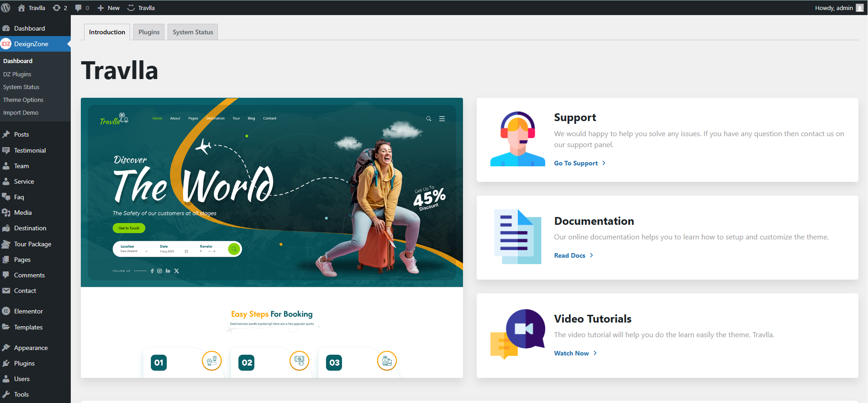The image size is (868, 403).
Task: Open the updates icon in admin bar
Action: 60,8
